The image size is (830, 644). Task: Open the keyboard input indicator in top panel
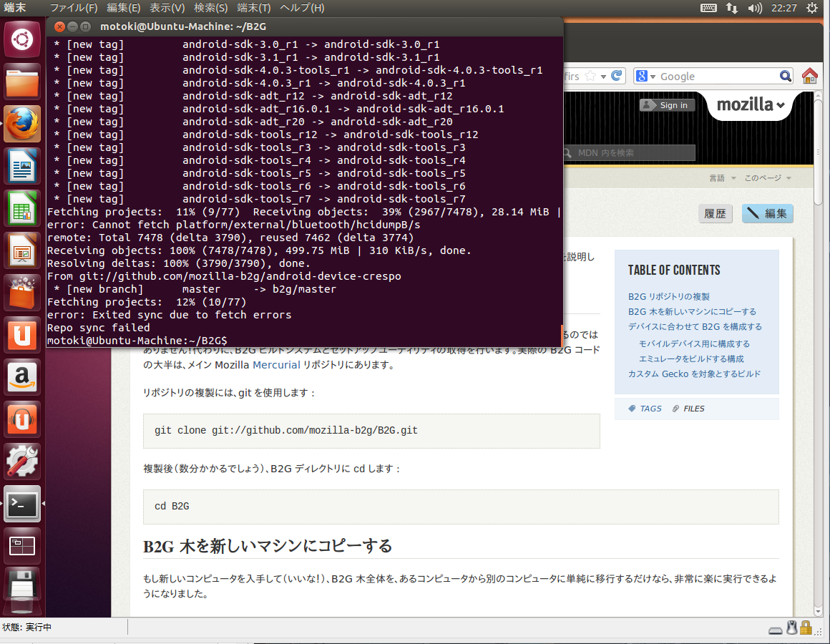708,8
